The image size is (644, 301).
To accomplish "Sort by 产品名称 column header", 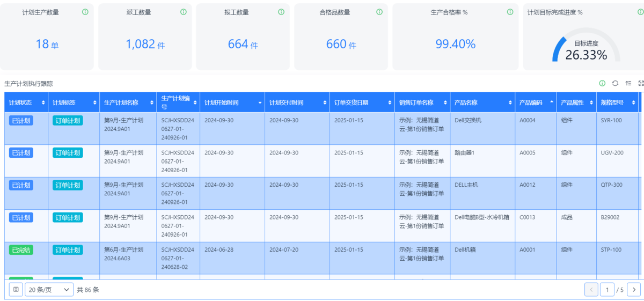I will [510, 102].
